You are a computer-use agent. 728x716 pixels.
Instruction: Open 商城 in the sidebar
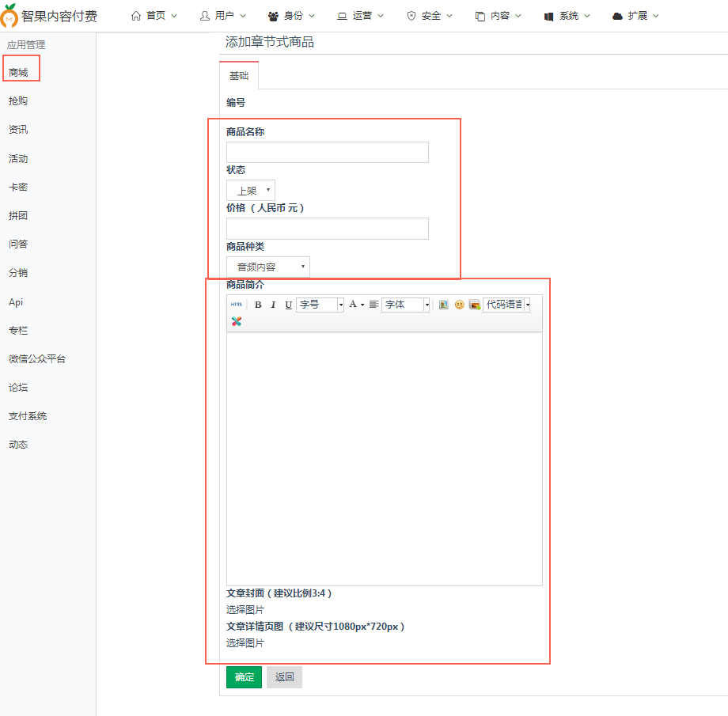(18, 73)
